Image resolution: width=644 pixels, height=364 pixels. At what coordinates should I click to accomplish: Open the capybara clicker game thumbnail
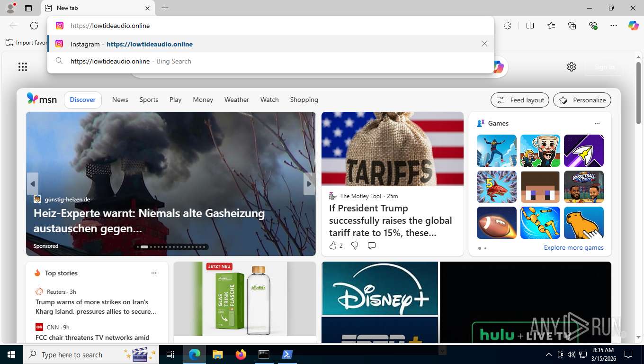pos(584,223)
